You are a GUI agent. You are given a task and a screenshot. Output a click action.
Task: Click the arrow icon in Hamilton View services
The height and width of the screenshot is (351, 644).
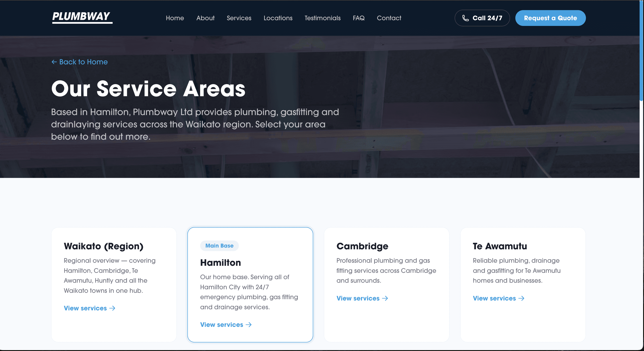[x=249, y=325]
